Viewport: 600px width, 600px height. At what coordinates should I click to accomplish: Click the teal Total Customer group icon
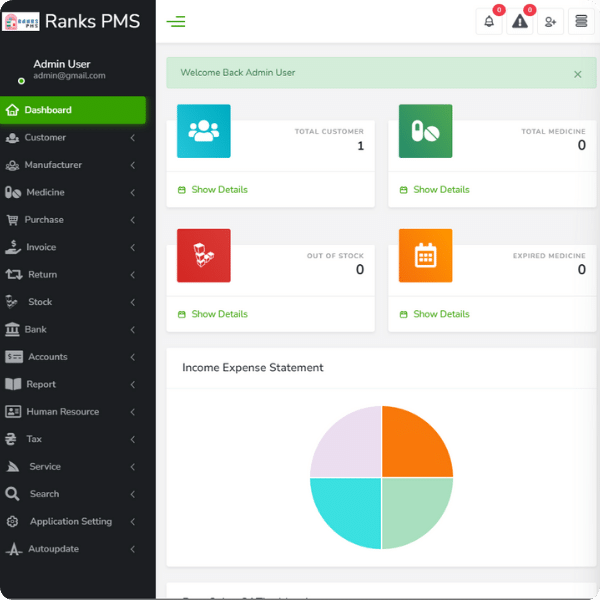coord(204,131)
